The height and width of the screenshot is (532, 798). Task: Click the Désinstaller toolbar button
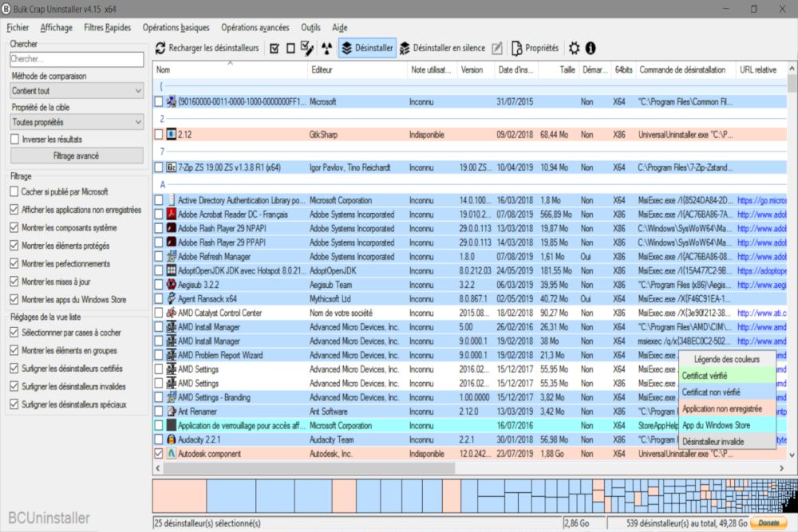click(x=367, y=49)
